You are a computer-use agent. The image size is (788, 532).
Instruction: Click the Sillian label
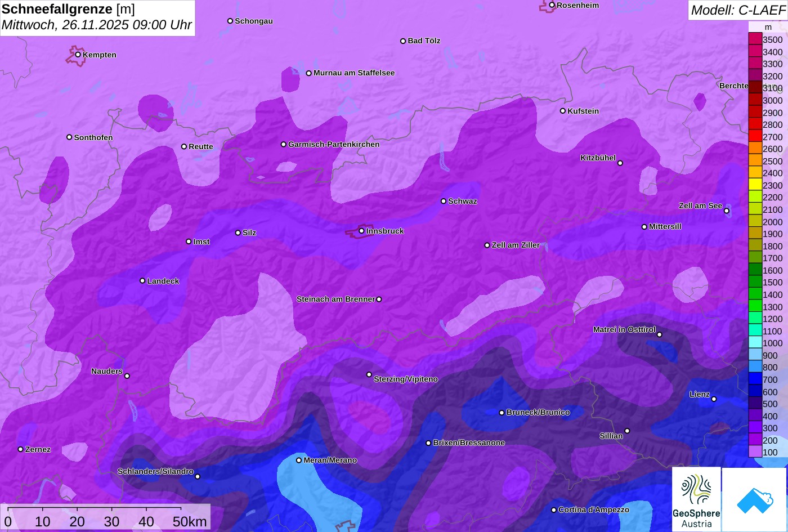611,436
